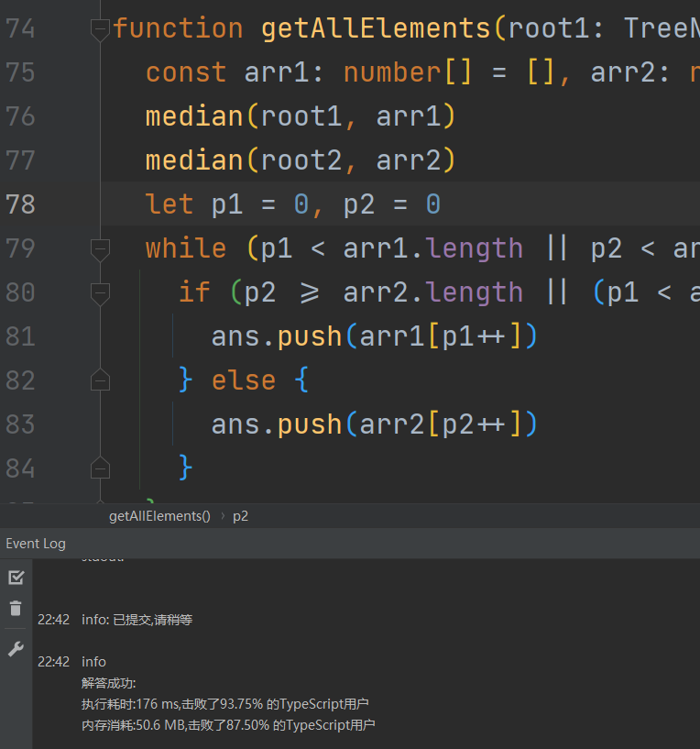Viewport: 700px width, 749px height.
Task: Click the 'else' keyword on line 82
Action: [244, 380]
